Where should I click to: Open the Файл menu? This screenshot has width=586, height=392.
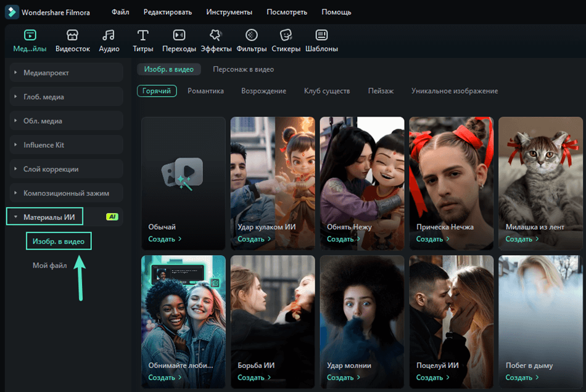click(120, 12)
